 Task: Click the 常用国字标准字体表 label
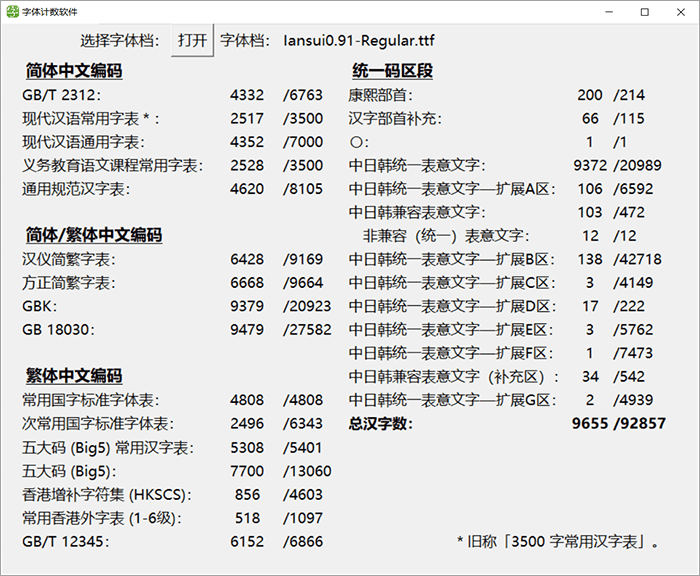coord(91,400)
